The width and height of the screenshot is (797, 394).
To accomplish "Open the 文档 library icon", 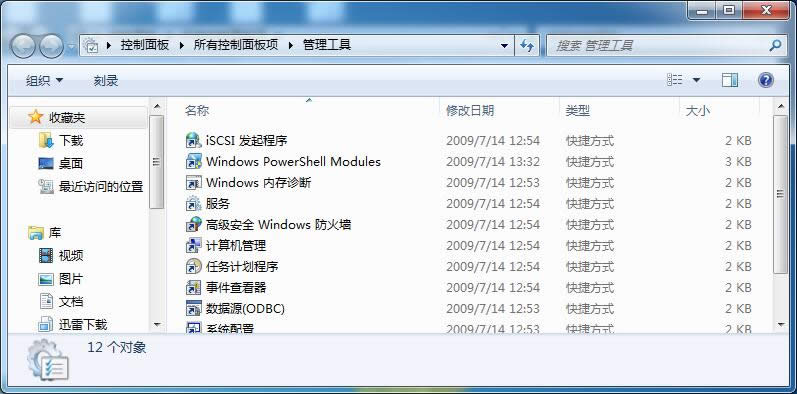I will (46, 301).
